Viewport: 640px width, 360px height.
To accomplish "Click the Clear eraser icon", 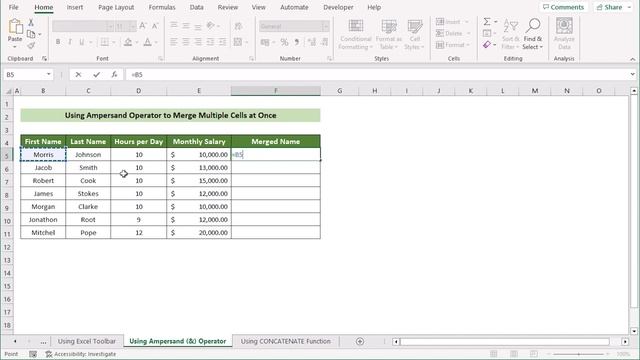I will [x=487, y=44].
